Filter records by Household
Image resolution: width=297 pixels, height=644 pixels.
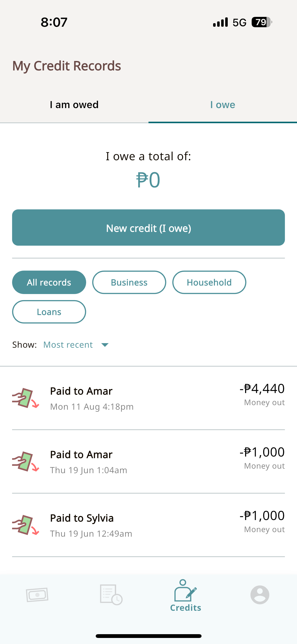209,282
